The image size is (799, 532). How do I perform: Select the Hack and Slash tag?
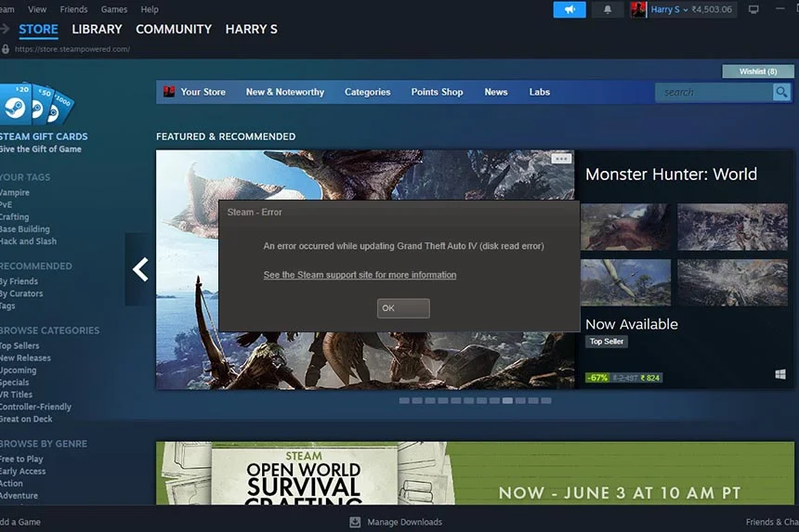click(x=28, y=241)
